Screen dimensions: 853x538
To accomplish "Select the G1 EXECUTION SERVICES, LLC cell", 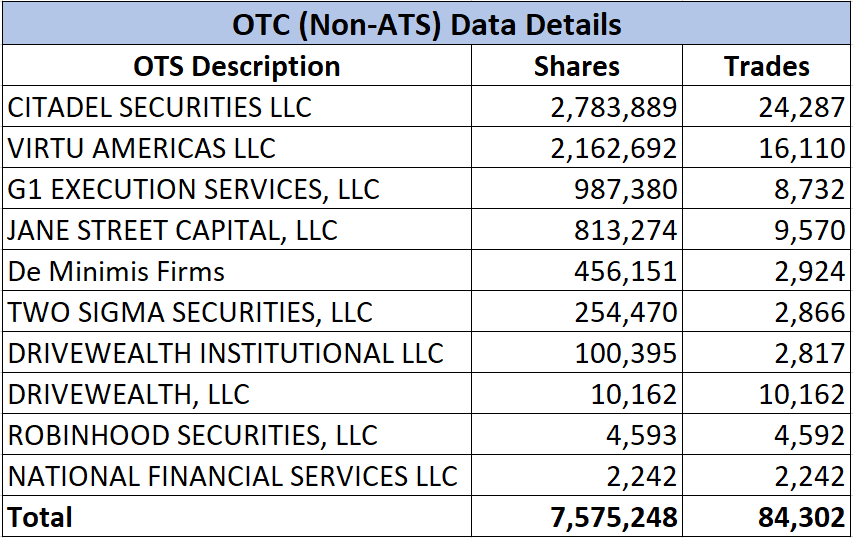I will point(194,189).
